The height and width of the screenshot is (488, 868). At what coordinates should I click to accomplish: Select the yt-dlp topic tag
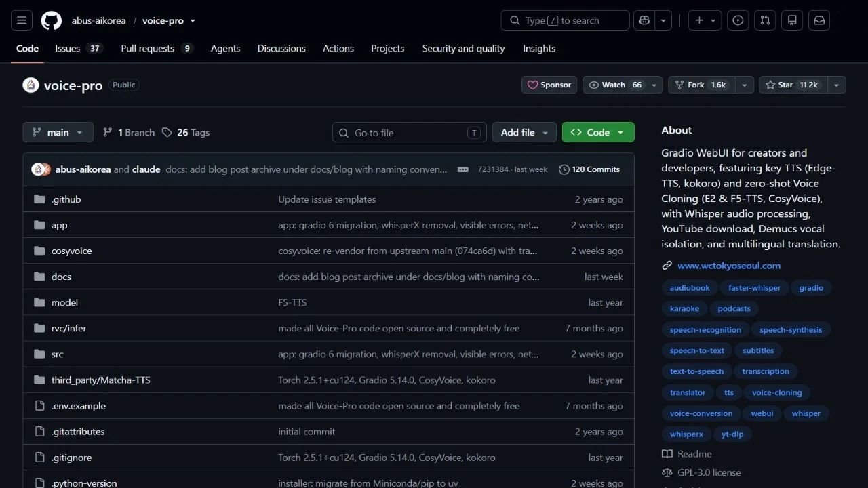732,434
